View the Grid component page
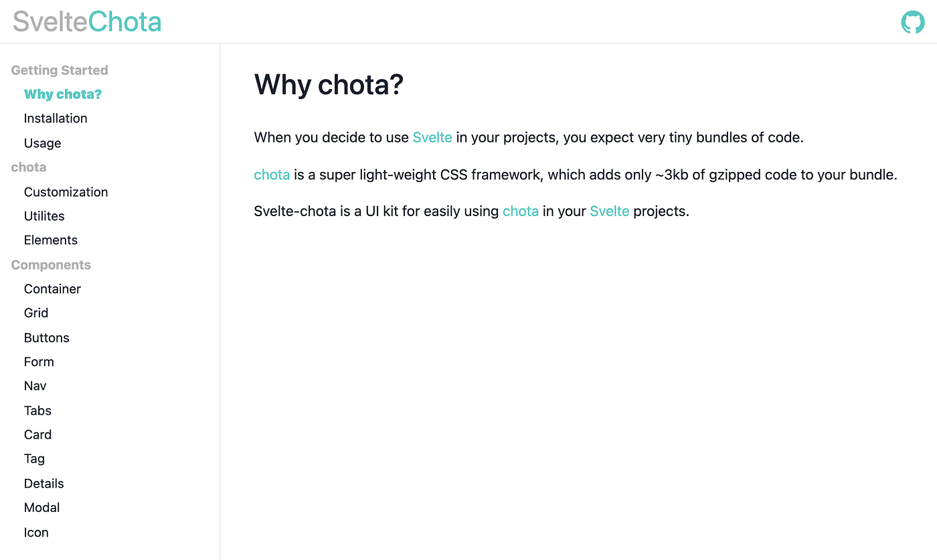The image size is (937, 560). point(35,312)
